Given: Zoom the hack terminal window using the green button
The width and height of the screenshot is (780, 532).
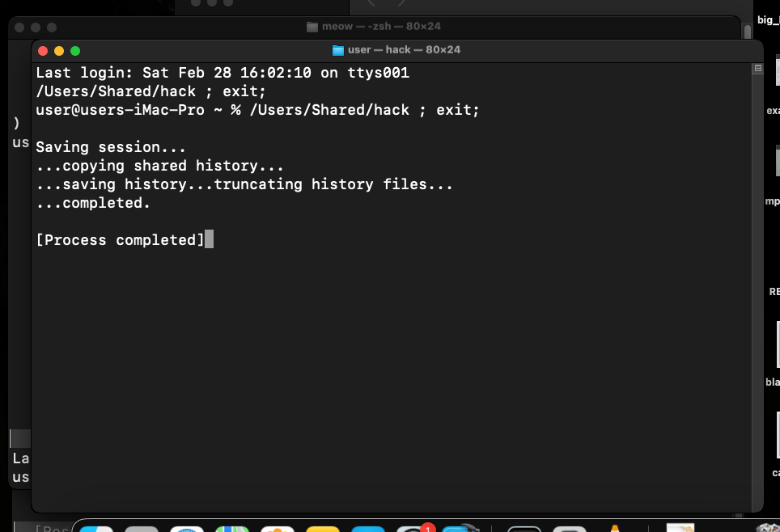Looking at the screenshot, I should [x=74, y=50].
